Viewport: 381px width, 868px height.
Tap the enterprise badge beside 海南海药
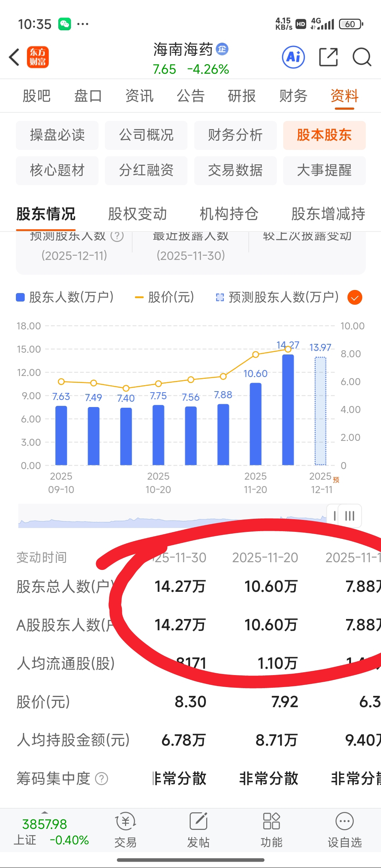(x=222, y=49)
